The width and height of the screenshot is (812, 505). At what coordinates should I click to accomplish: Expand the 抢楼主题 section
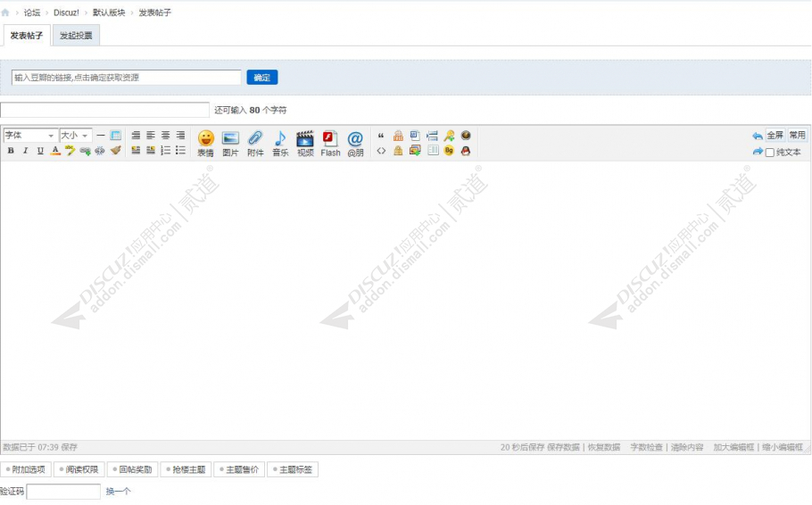point(186,470)
